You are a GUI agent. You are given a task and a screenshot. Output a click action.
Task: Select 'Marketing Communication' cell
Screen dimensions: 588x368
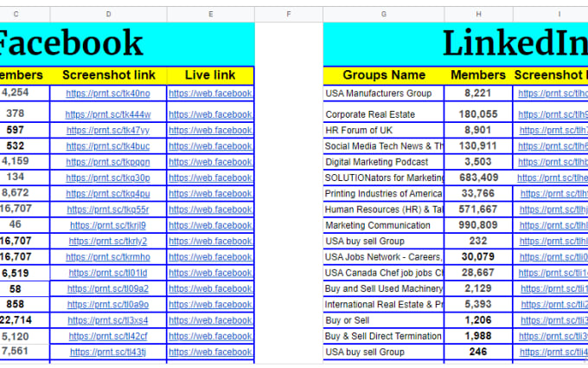(x=384, y=225)
